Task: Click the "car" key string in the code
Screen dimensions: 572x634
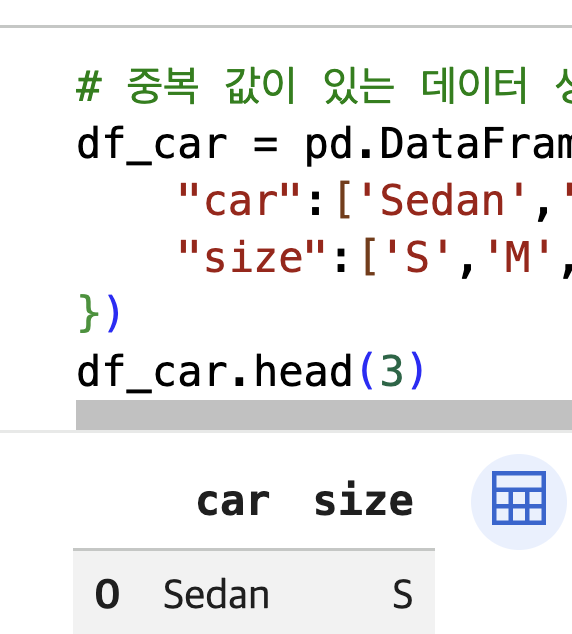Action: click(x=239, y=201)
